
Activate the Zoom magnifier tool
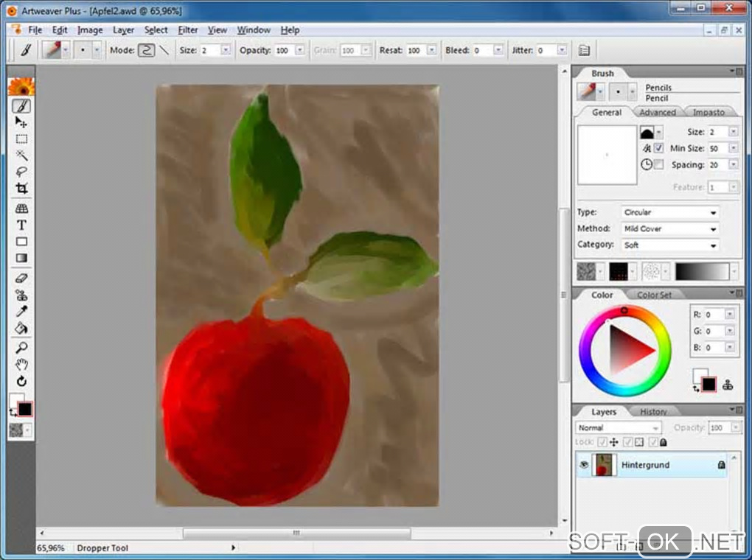(x=21, y=348)
